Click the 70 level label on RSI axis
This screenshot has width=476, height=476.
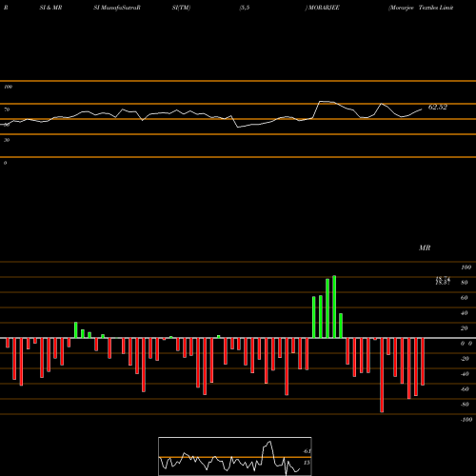[x=7, y=109]
